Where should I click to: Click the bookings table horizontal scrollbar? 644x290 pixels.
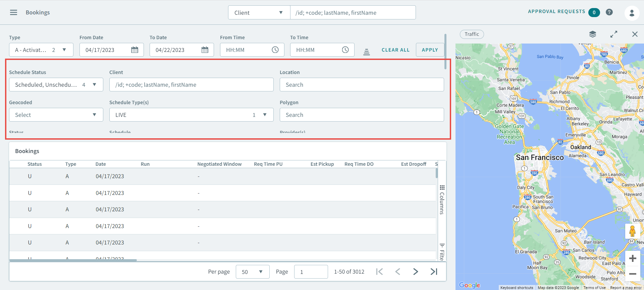pos(73,260)
